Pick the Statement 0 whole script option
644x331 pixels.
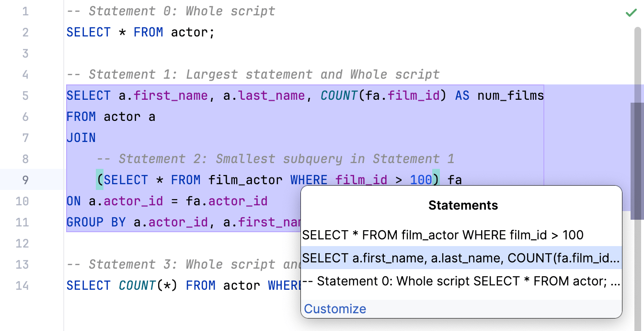click(461, 282)
